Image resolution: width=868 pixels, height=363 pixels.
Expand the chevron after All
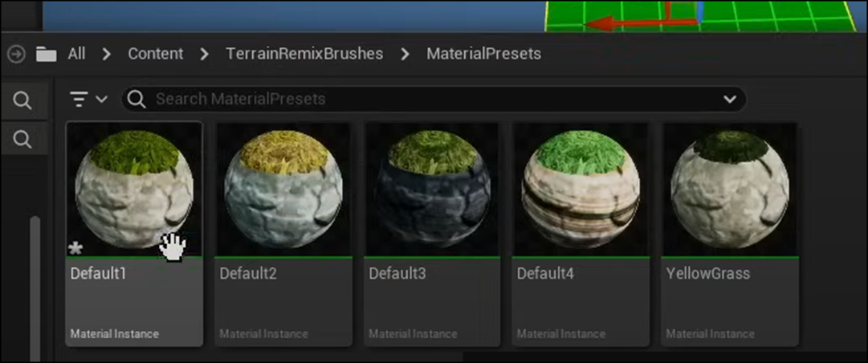(x=107, y=55)
